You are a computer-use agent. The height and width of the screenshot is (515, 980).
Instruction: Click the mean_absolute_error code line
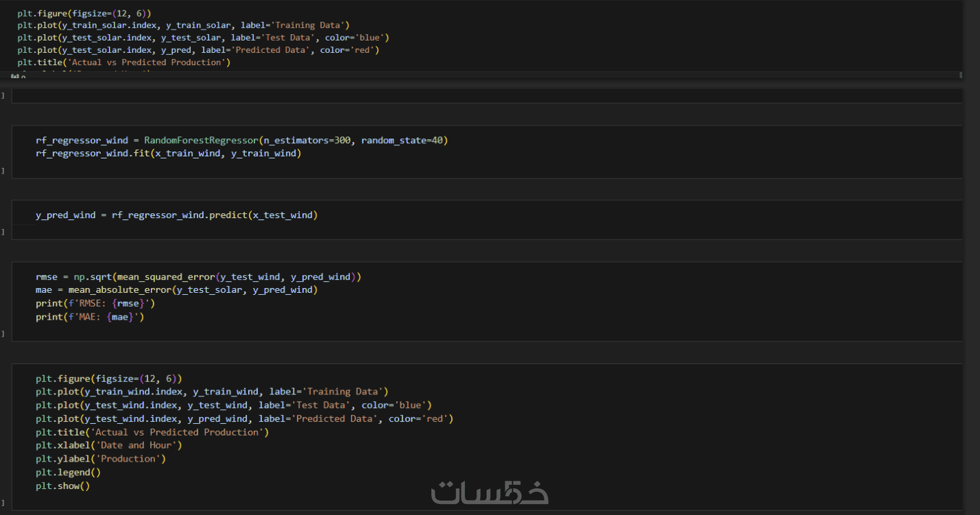click(x=176, y=290)
